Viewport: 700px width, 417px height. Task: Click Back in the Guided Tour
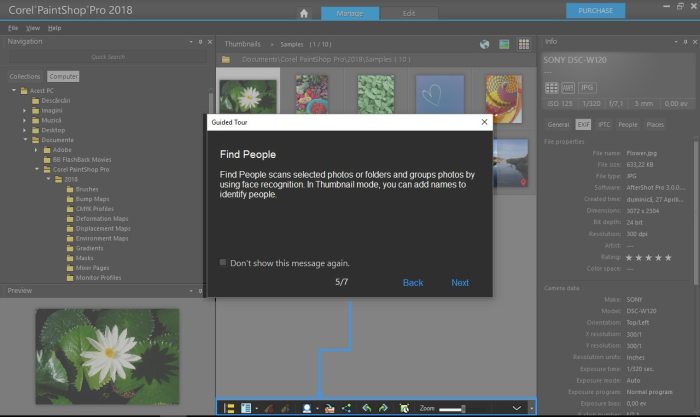coord(413,283)
